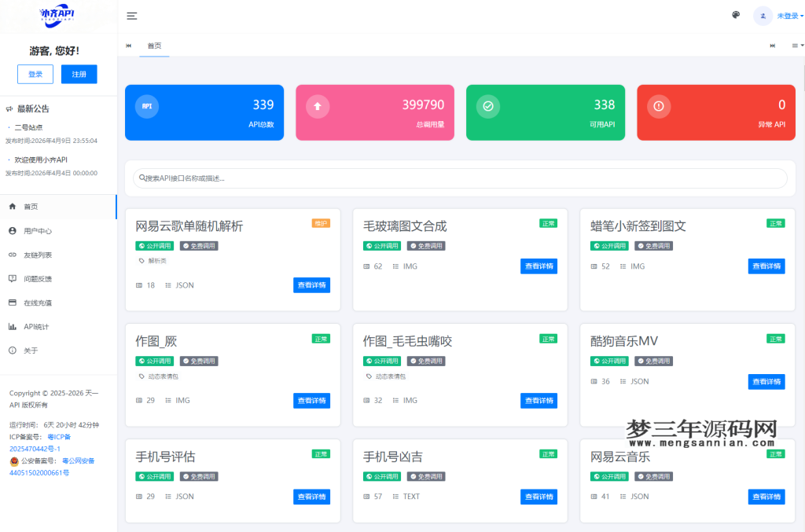805x532 pixels.
Task: Click the right tab-scroll arrows icon
Action: [774, 46]
